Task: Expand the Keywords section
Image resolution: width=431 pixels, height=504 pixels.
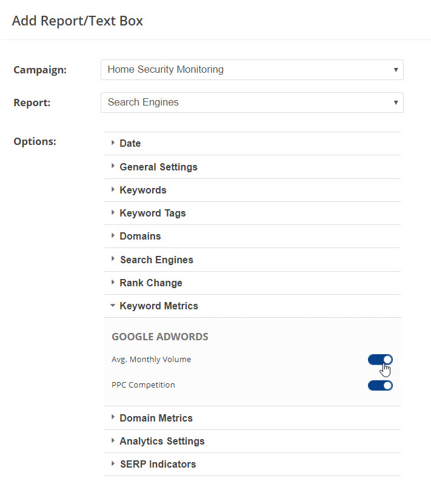Action: [x=143, y=190]
